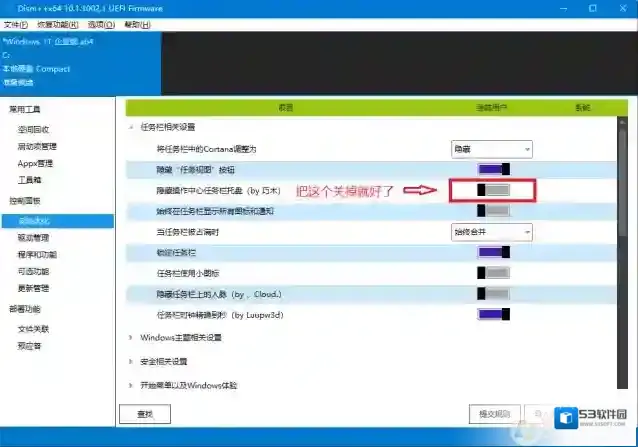Click the 查找 button
Screen dimensions: 638x447
point(144,413)
